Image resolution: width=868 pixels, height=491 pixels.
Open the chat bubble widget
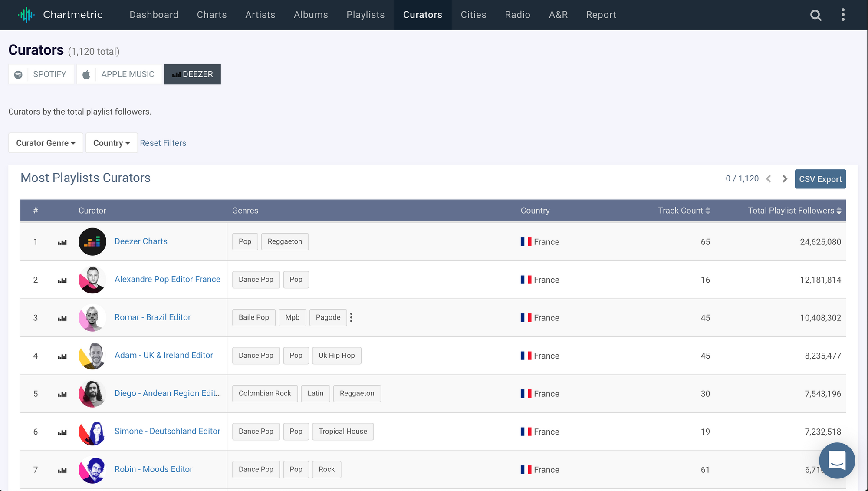coord(837,460)
